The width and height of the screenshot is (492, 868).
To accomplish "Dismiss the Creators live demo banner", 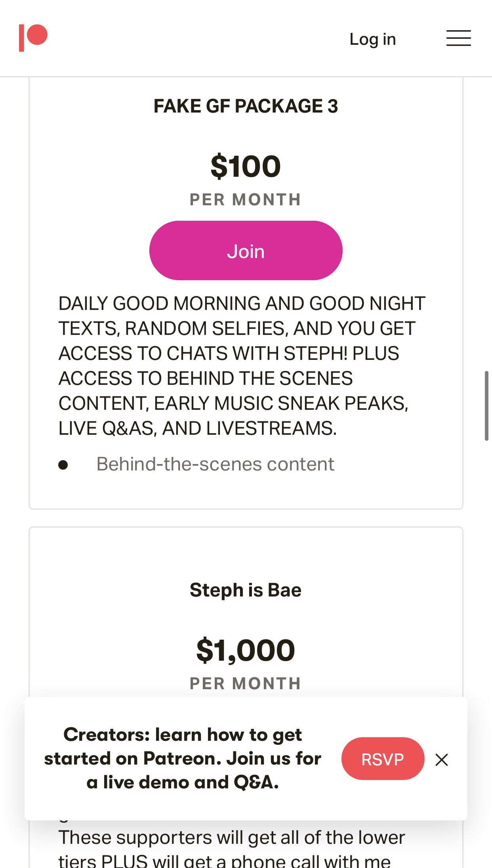I will tap(441, 760).
